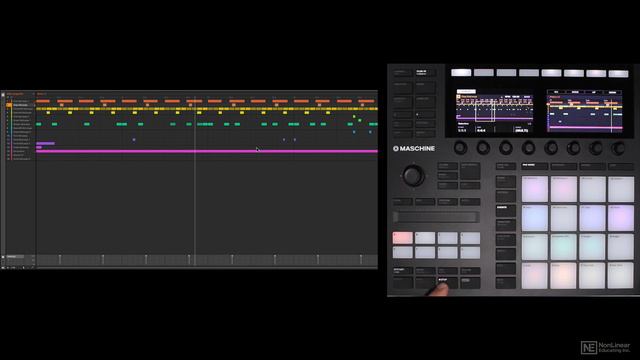Click the large 4-D encoder knob
640x360 pixels.
(413, 176)
